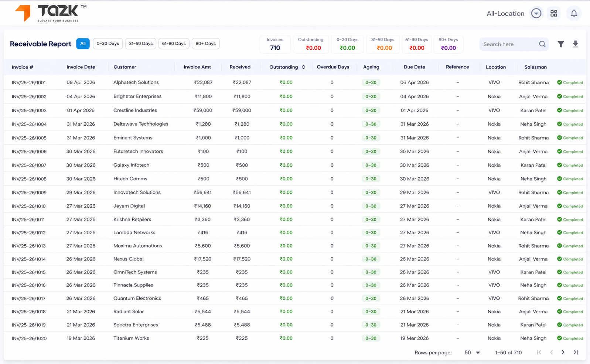Select the 0-30 Days filter tab
This screenshot has width=590, height=364.
point(108,44)
